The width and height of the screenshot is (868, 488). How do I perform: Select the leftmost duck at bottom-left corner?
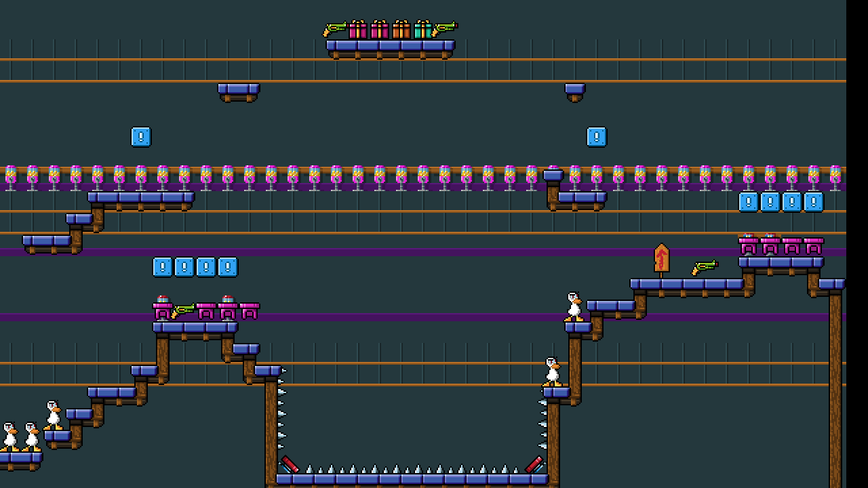(x=9, y=437)
